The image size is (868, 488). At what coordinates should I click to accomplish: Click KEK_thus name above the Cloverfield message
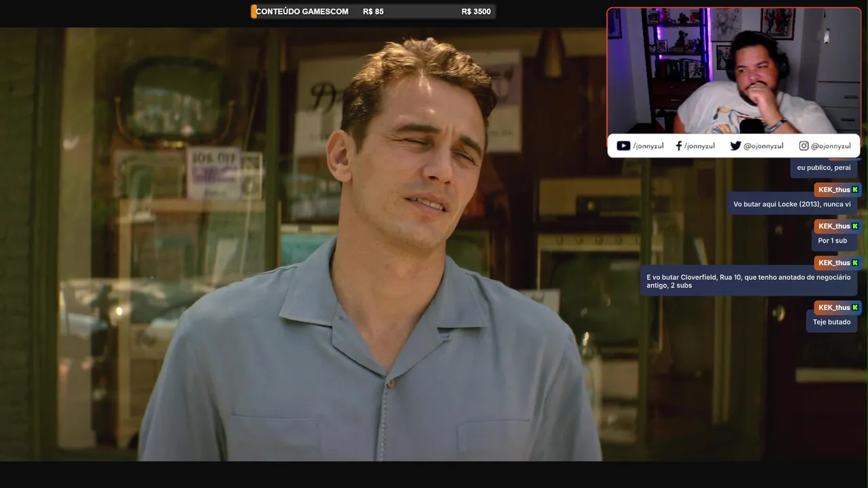pos(834,263)
